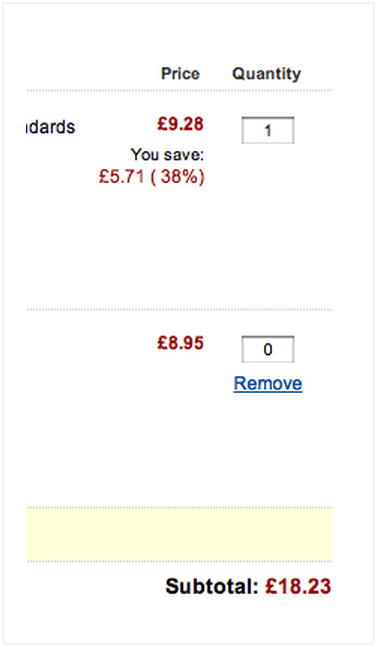Image resolution: width=377 pixels, height=647 pixels.
Task: Select the £8.95 item price
Action: click(180, 343)
